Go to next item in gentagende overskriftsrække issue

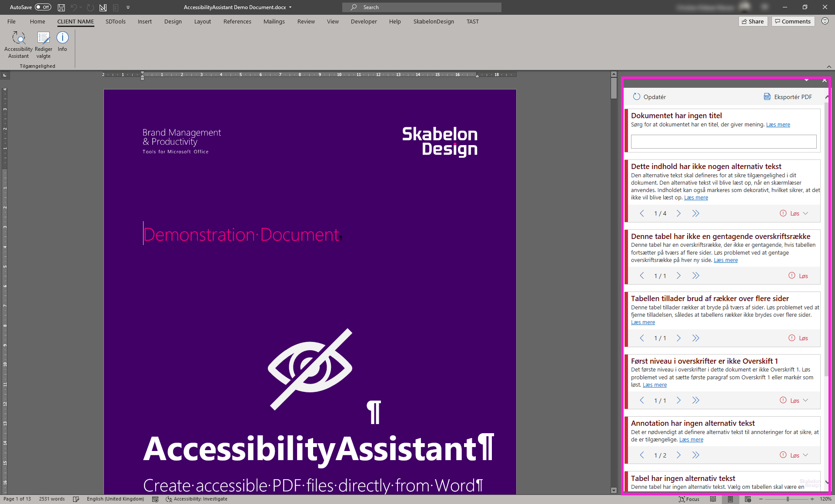tap(678, 275)
